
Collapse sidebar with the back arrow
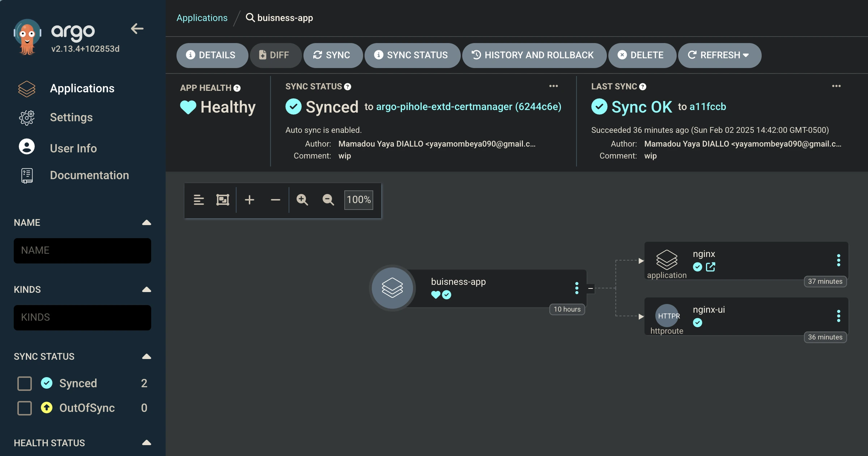click(137, 29)
